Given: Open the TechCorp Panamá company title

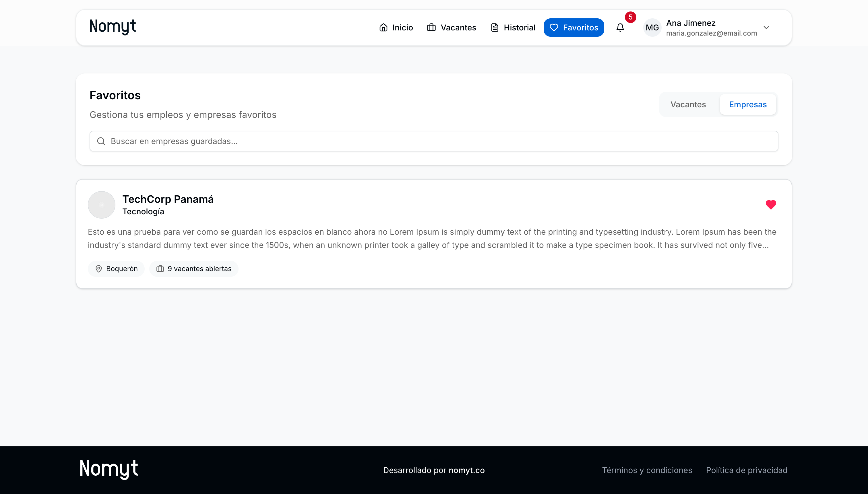Looking at the screenshot, I should [168, 199].
